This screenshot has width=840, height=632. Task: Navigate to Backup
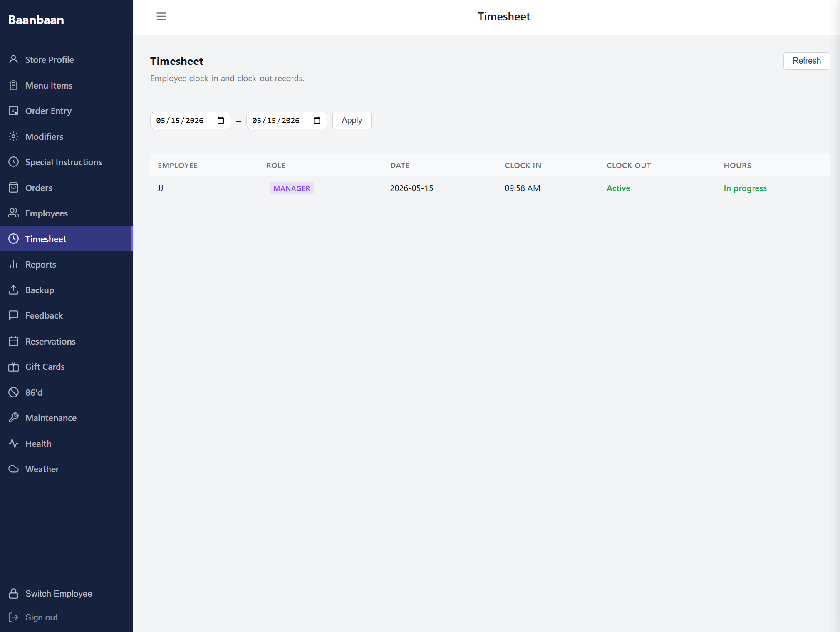[67, 290]
